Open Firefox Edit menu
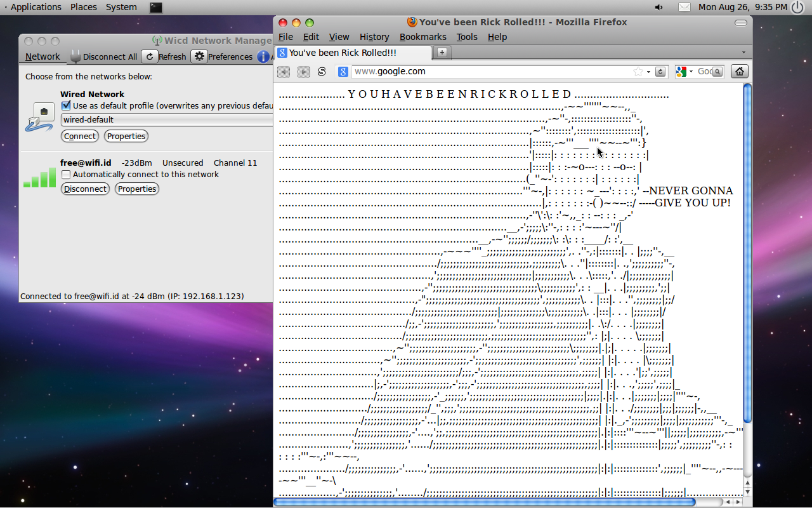812x508 pixels. [311, 37]
